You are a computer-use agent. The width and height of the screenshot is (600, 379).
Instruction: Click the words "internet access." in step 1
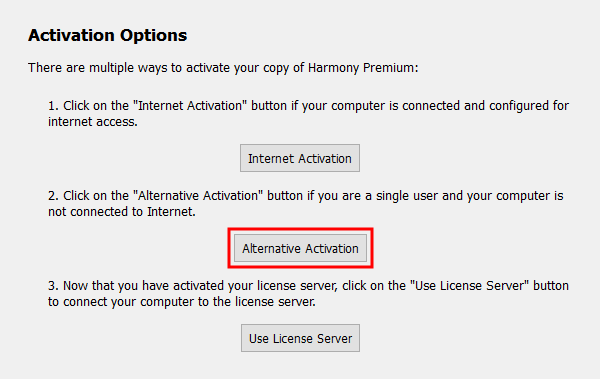click(93, 122)
